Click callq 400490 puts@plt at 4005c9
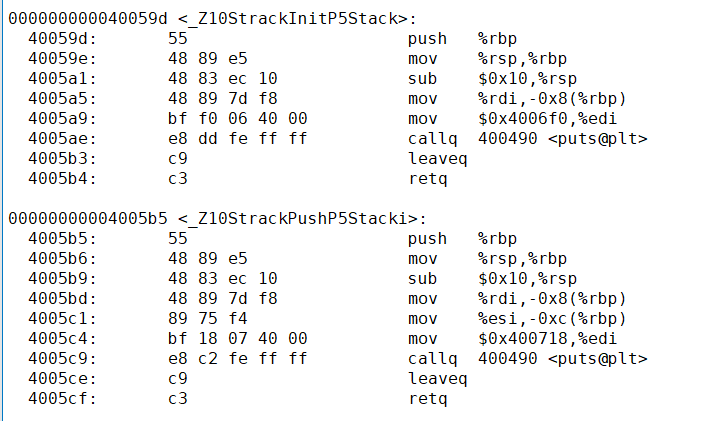The image size is (701, 421). click(x=528, y=359)
